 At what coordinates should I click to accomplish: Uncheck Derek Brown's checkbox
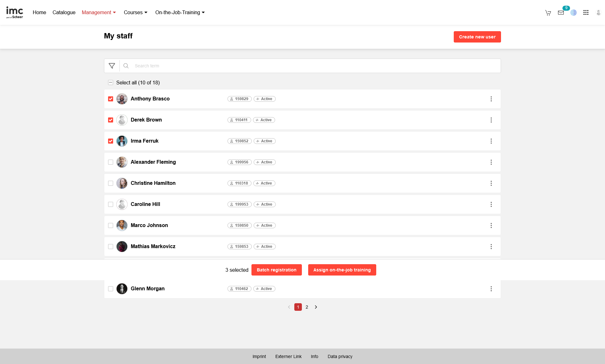[111, 120]
